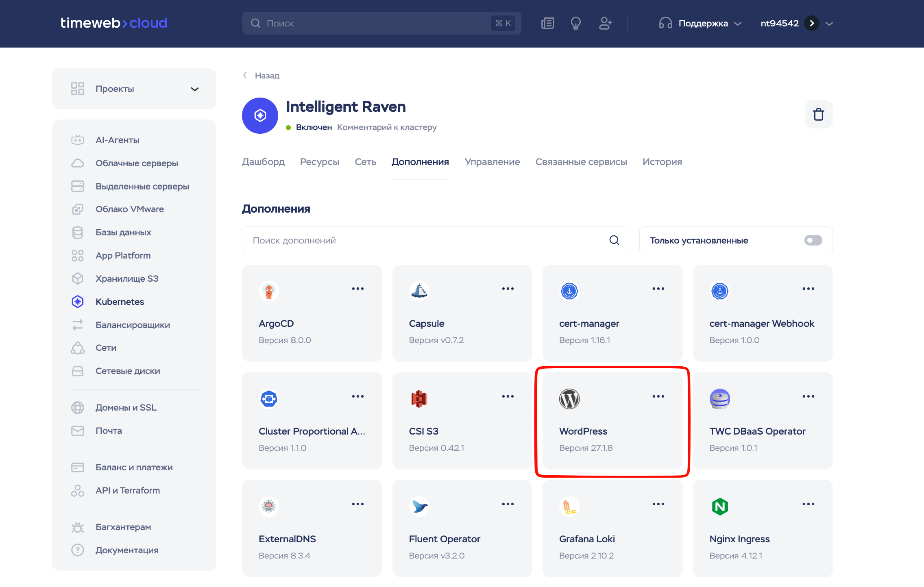
Task: Switch to the Ресурсы tab
Action: coord(319,162)
